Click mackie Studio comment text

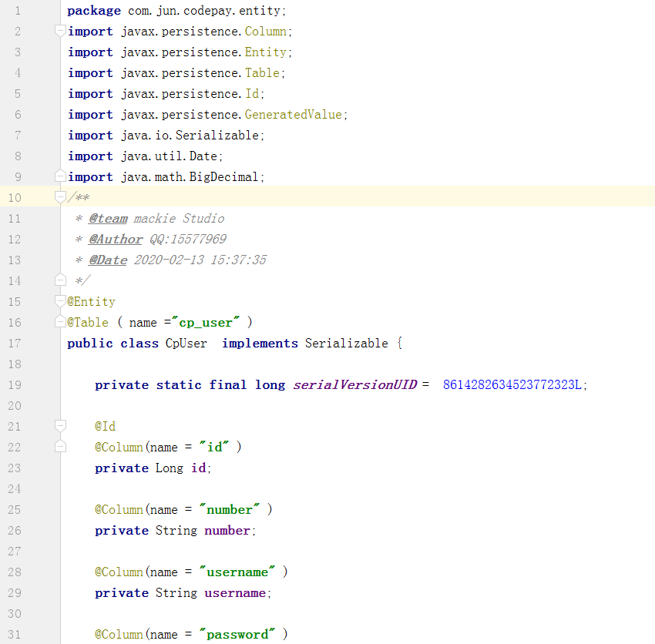click(180, 219)
